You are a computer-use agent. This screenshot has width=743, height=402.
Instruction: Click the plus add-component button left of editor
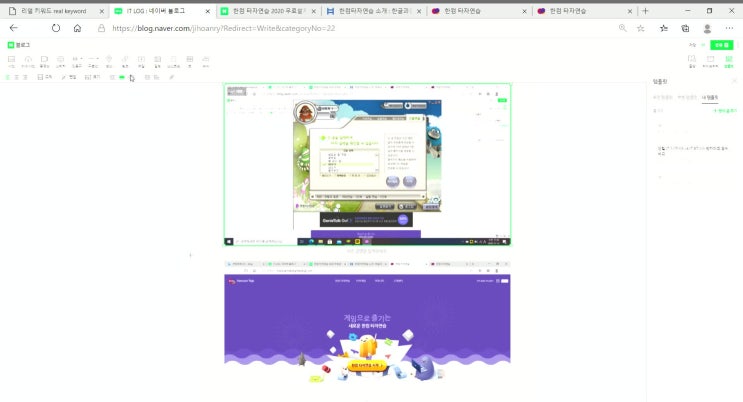(190, 255)
